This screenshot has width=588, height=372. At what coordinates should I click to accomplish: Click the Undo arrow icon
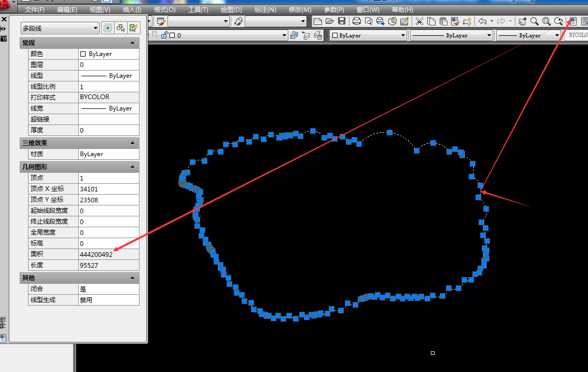[483, 21]
